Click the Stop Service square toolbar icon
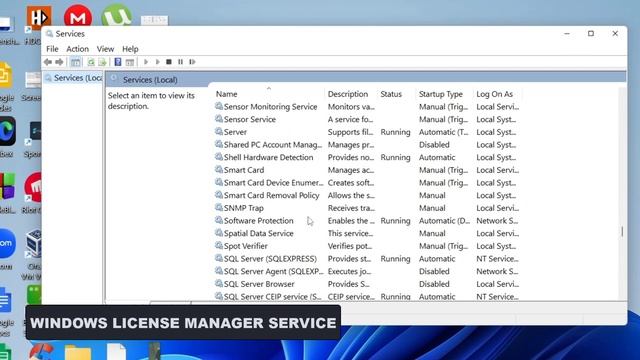 (x=169, y=62)
